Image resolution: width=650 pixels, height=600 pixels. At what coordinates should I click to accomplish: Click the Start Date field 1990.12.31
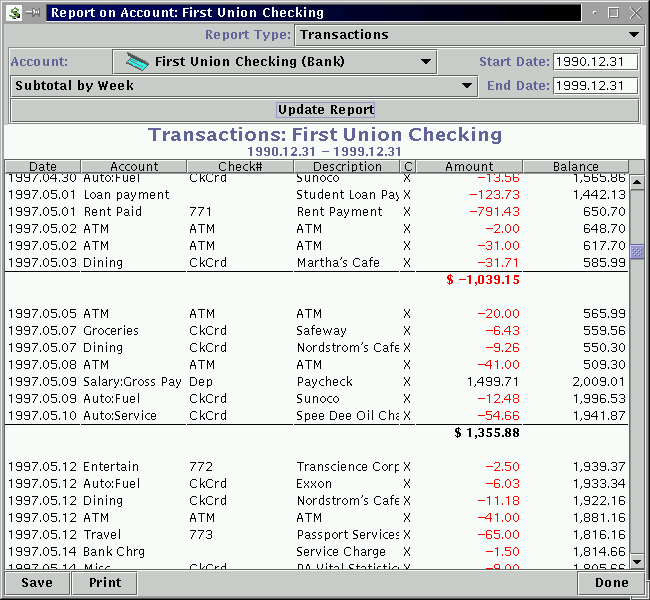click(x=595, y=62)
